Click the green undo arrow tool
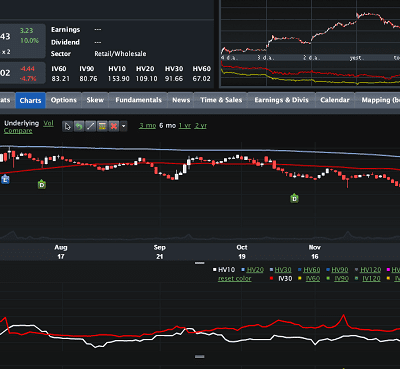This screenshot has height=369, width=400. 79,126
